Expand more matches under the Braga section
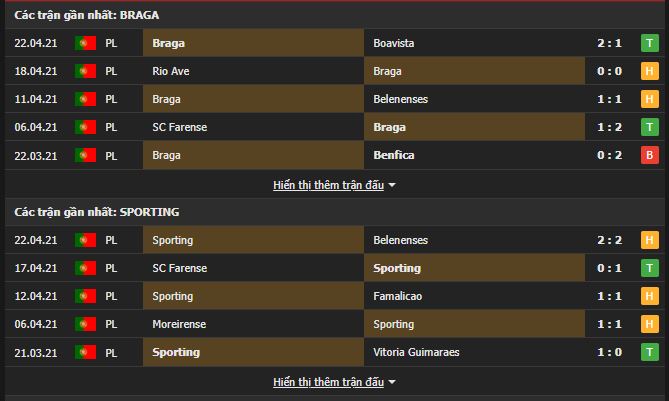Image resolution: width=669 pixels, height=401 pixels. [x=327, y=185]
